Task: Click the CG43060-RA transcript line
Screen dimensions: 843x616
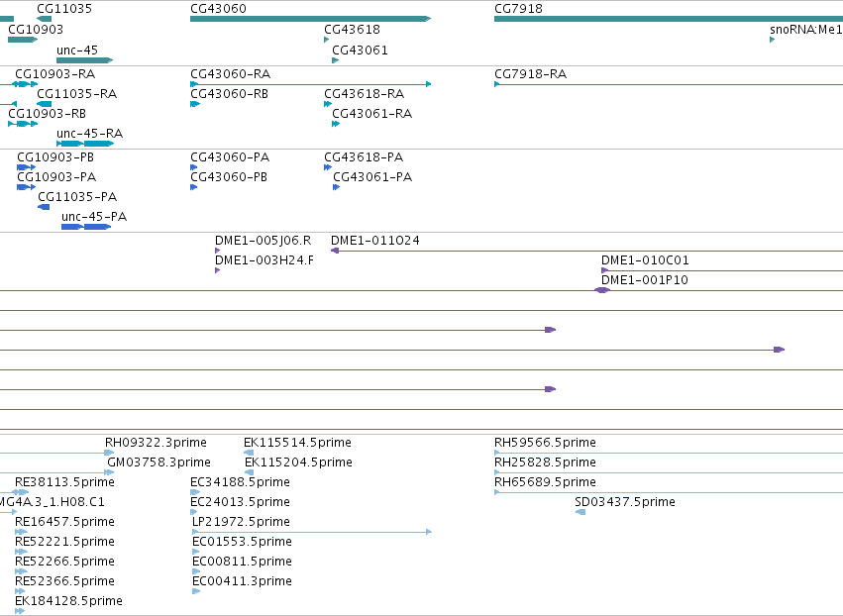Action: (310, 84)
